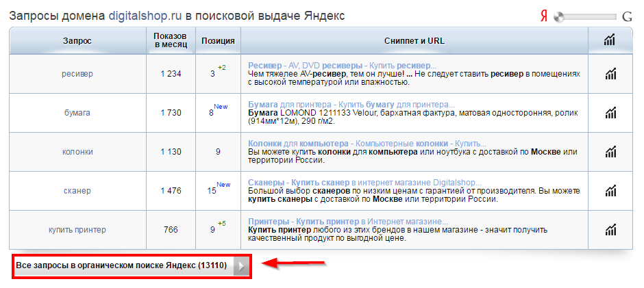Sort by Показов в месяц header
The height and width of the screenshot is (288, 644).
[x=171, y=40]
